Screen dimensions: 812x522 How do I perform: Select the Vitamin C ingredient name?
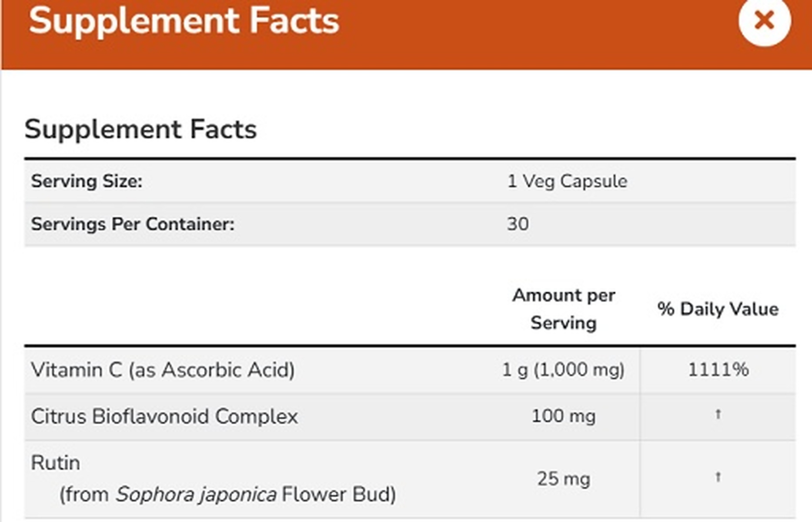(163, 370)
